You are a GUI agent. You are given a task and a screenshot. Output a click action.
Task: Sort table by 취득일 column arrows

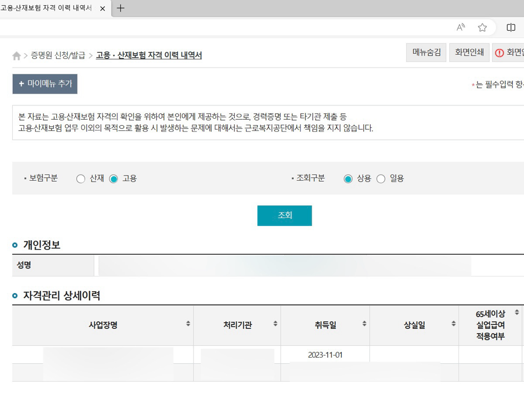(364, 324)
